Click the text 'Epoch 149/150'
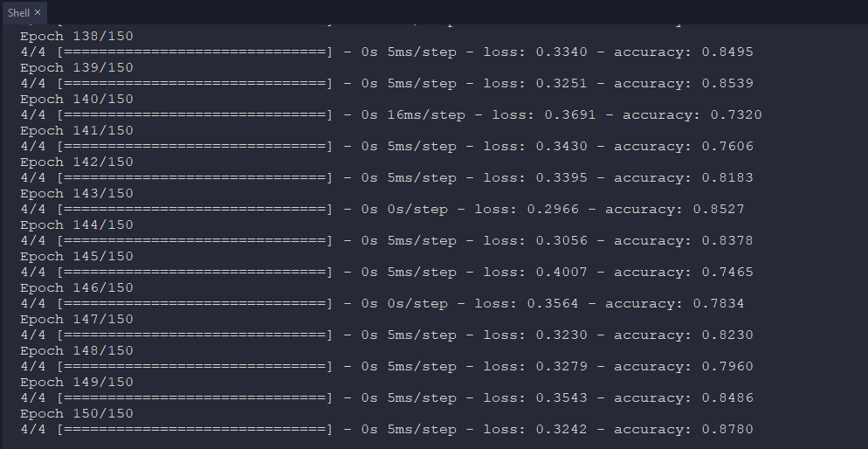Image resolution: width=868 pixels, height=449 pixels. (77, 382)
